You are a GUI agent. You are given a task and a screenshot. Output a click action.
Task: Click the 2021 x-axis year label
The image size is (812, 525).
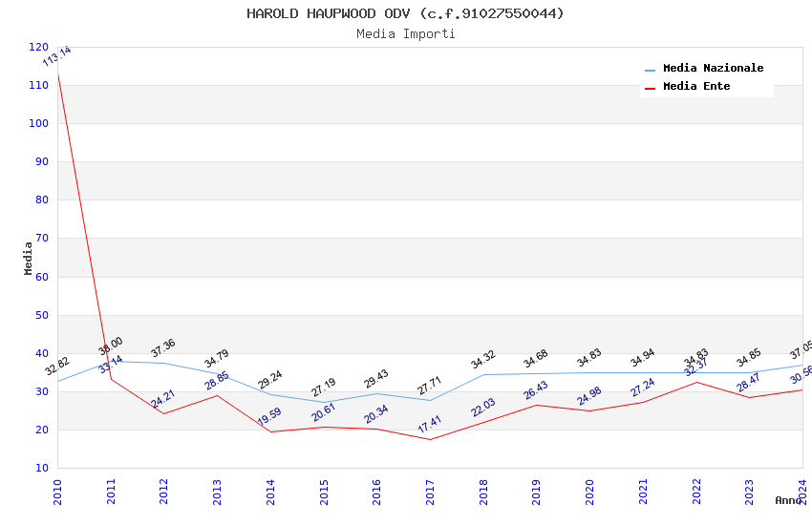tap(643, 493)
